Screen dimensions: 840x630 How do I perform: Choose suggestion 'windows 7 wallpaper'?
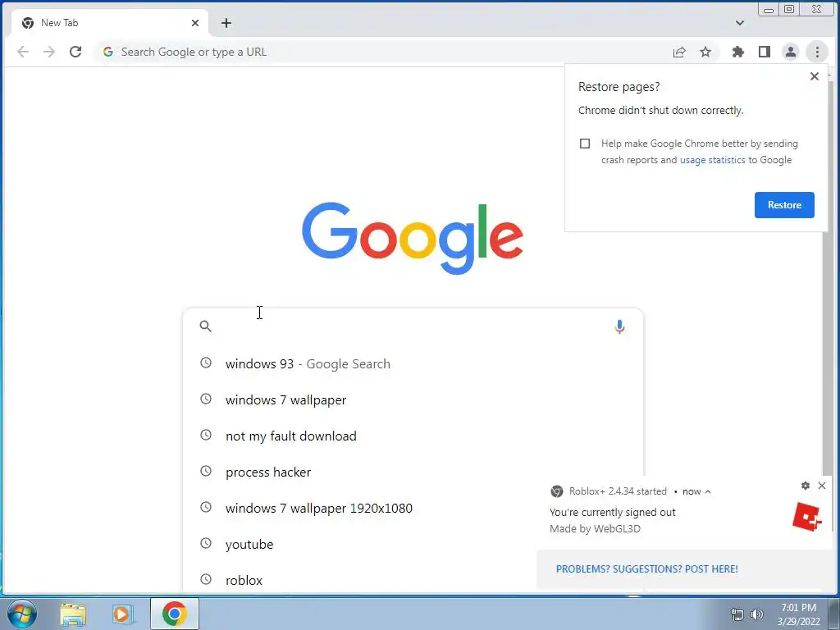pyautogui.click(x=413, y=399)
